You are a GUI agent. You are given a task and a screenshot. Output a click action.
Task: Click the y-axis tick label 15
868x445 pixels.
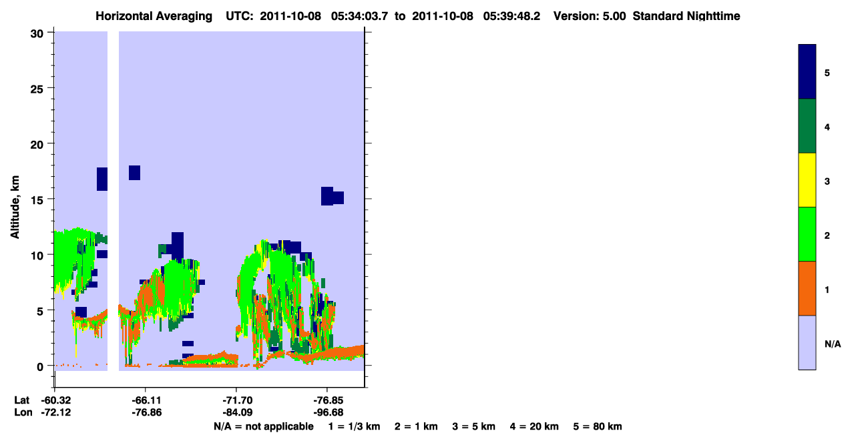tap(39, 199)
